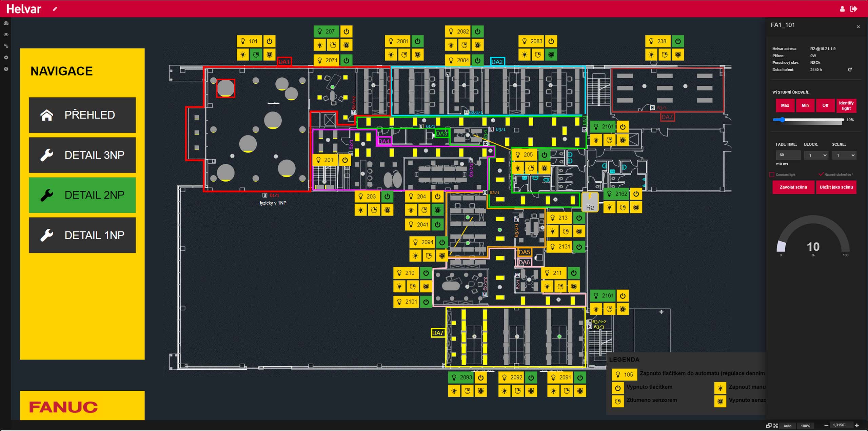Screen dimensions: 868x431
Task: Open the SCENE dropdown
Action: tap(844, 155)
